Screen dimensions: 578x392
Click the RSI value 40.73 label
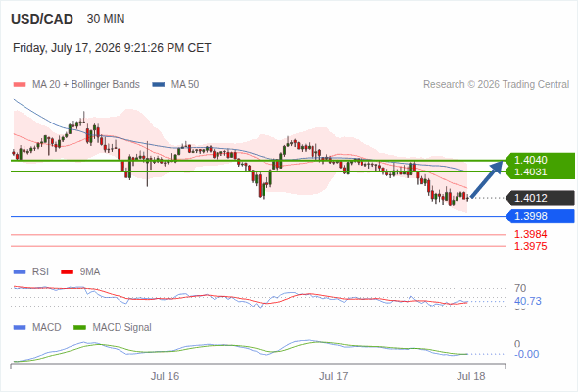(528, 301)
